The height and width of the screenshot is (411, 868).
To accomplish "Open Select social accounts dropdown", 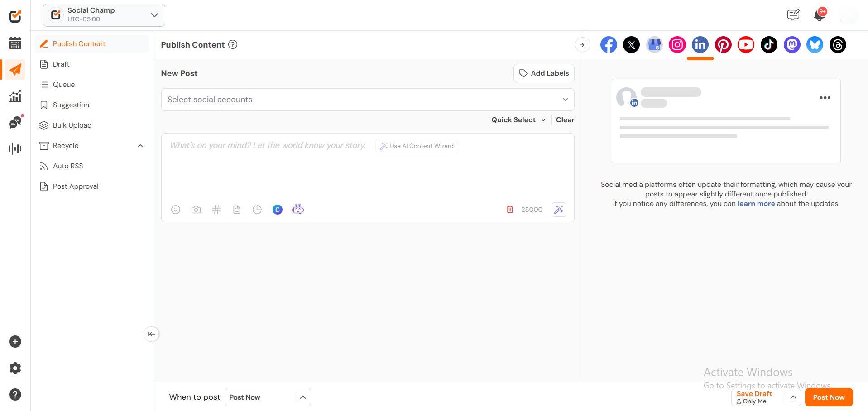I will (367, 100).
